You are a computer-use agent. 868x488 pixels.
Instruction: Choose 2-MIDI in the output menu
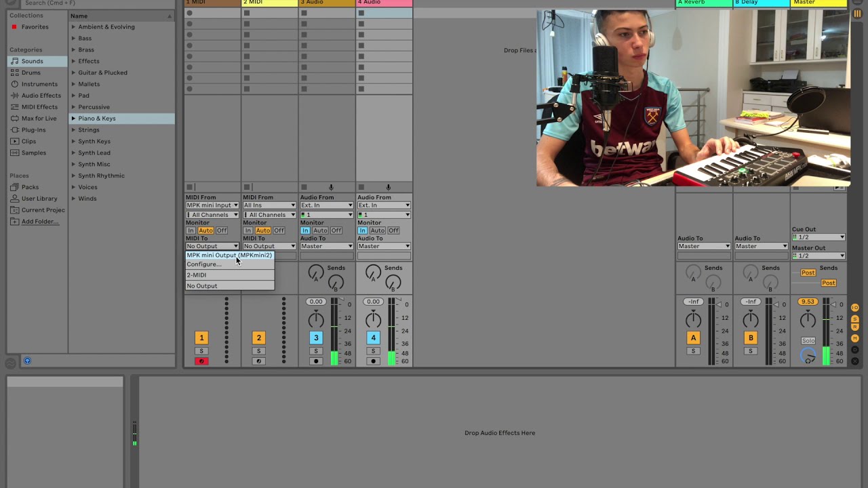pyautogui.click(x=229, y=275)
